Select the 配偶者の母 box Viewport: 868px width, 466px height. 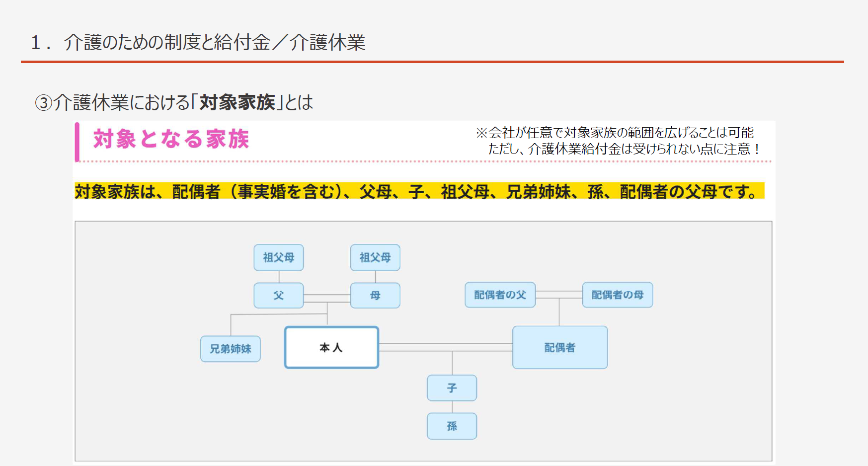coord(617,295)
